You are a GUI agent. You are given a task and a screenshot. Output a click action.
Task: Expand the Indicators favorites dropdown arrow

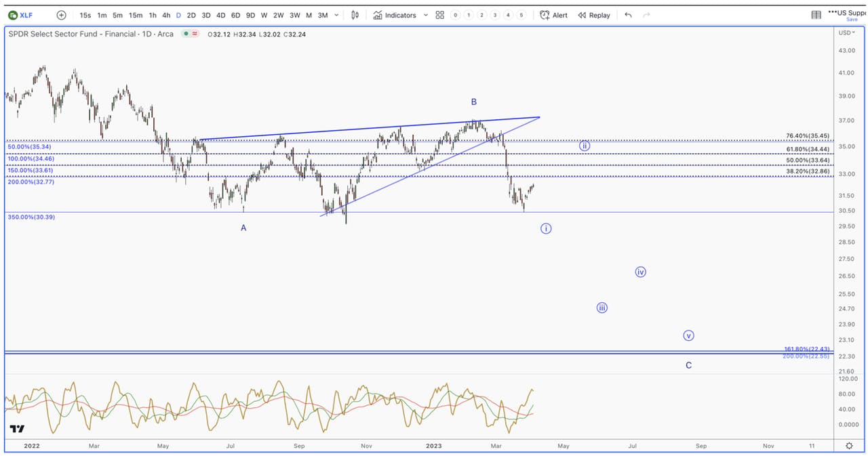[x=425, y=15]
